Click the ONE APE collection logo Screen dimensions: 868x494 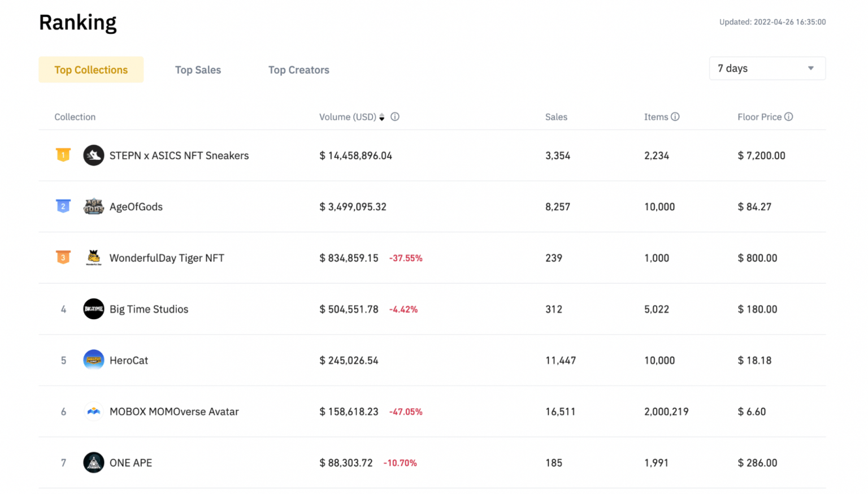94,462
